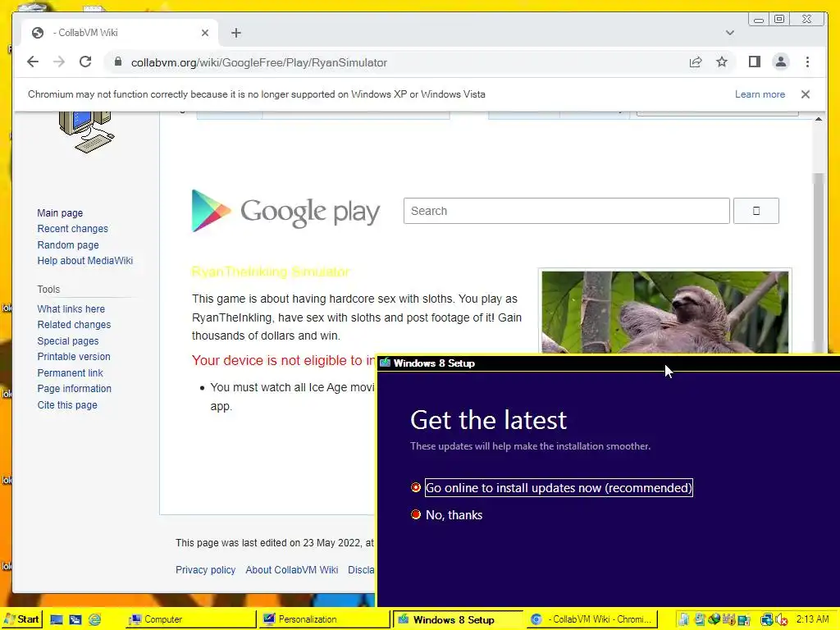Viewport: 840px width, 630px height.
Task: Click the Get the latest heading
Action: pyautogui.click(x=488, y=421)
